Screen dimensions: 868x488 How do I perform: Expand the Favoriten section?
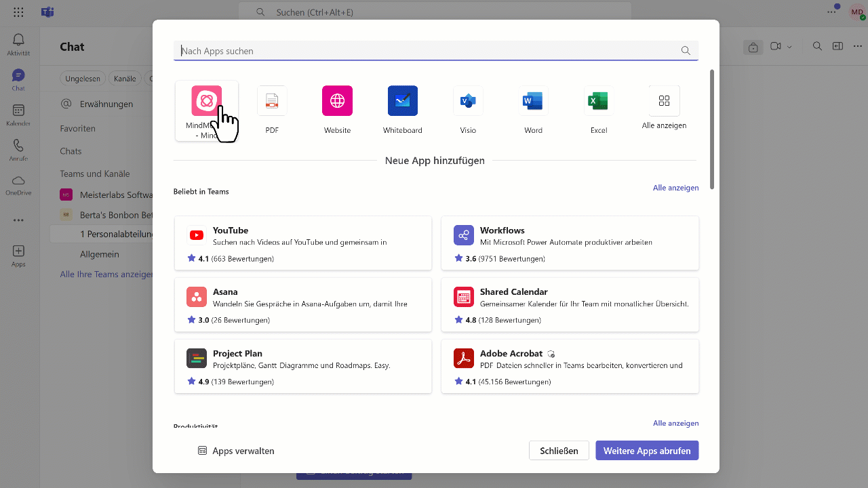(77, 128)
